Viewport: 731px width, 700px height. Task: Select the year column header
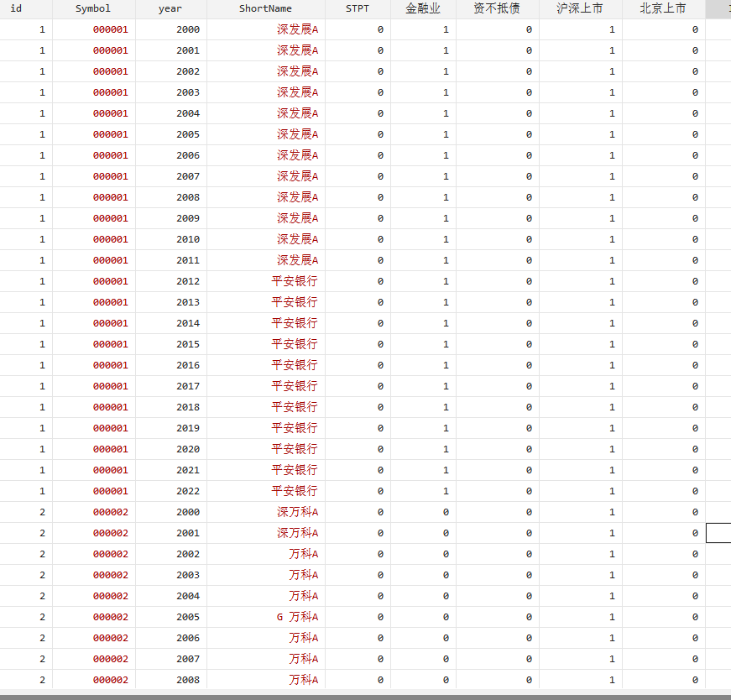(170, 8)
